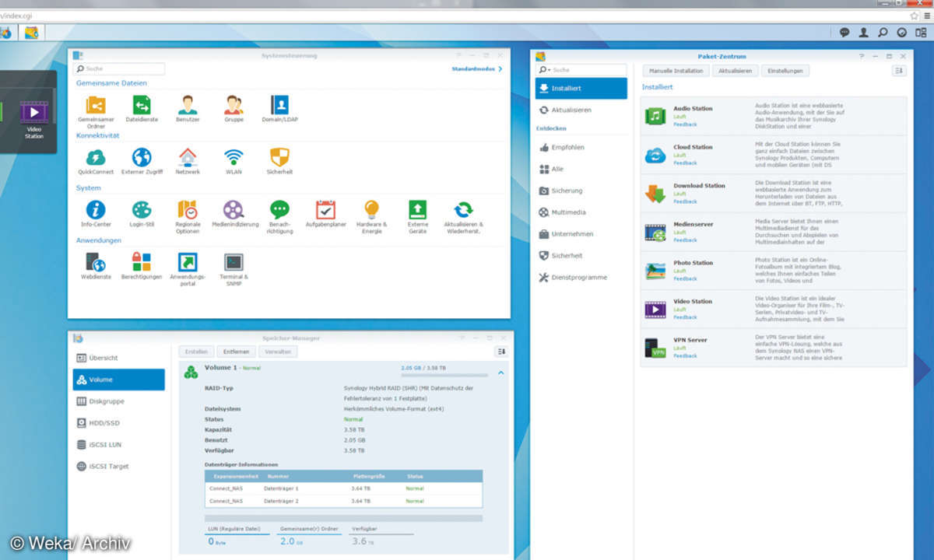
Task: Open the desktop search magnifier icon
Action: point(883,33)
